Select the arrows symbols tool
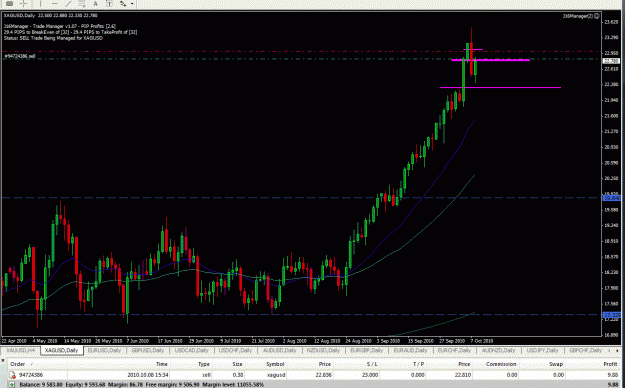This screenshot has width=625, height=388. pyautogui.click(x=123, y=4)
